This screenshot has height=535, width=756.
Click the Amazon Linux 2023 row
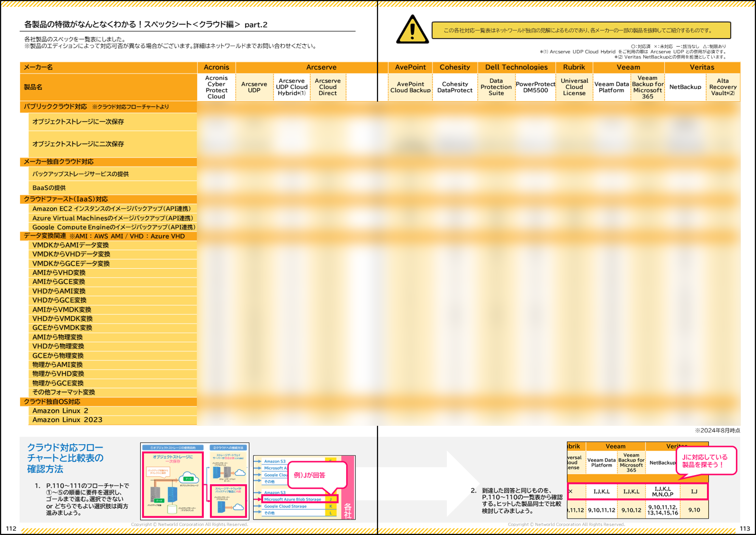pyautogui.click(x=113, y=420)
